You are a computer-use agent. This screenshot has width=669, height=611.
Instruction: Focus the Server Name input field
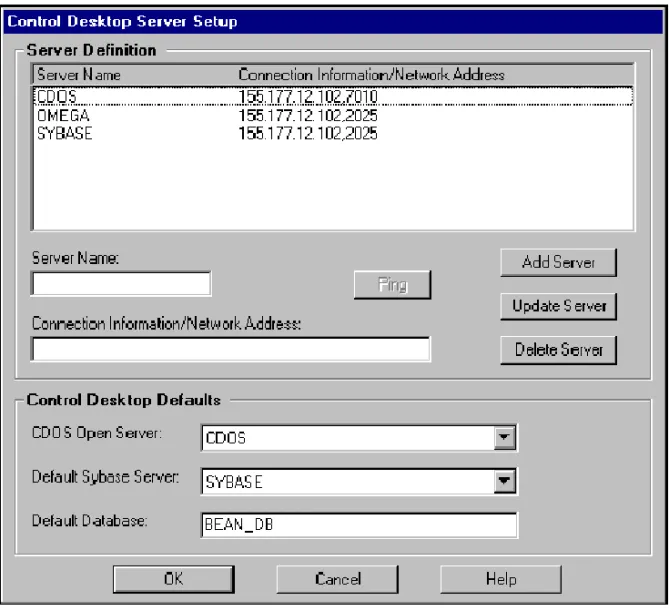[121, 283]
